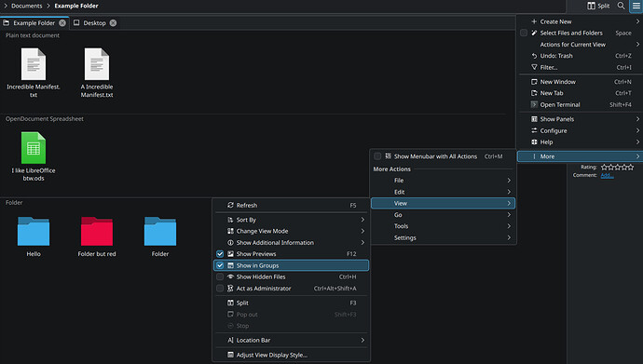Expand the Go submenu arrow
643x364 pixels.
click(509, 214)
